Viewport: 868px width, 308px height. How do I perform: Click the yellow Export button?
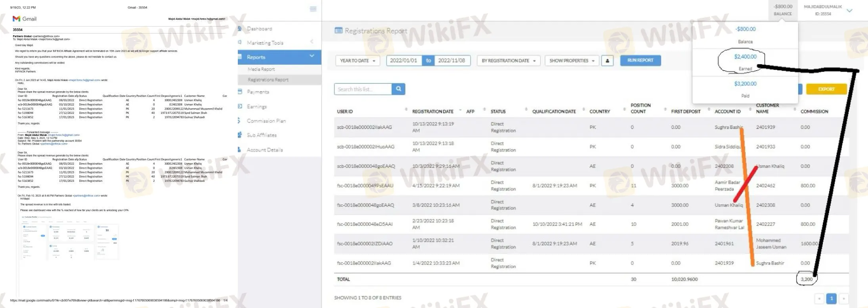[826, 89]
